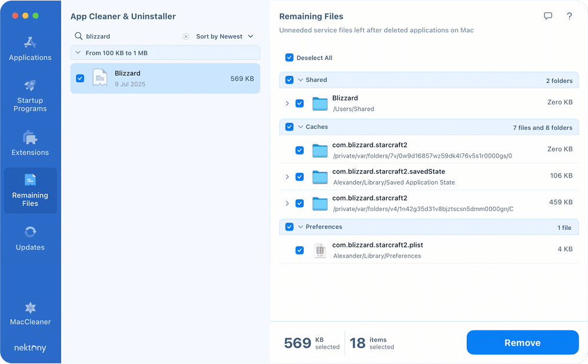Screen dimensions: 588x364
Task: Expand the com.blizzard.starcraft2.savedState arrow
Action: (x=287, y=177)
